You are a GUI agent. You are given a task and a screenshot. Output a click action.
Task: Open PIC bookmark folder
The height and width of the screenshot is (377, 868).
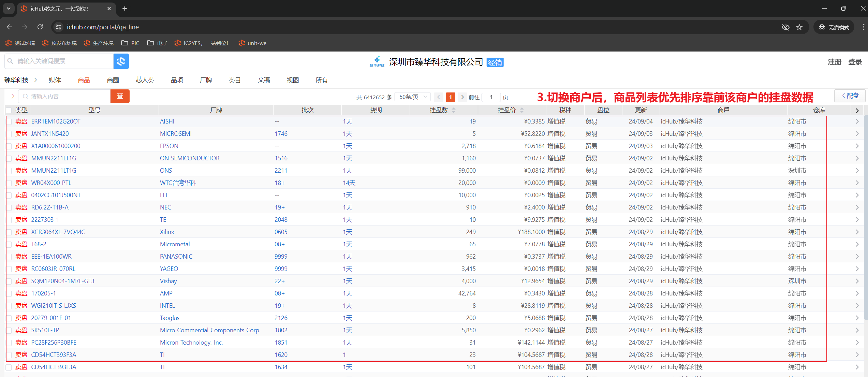(x=130, y=43)
